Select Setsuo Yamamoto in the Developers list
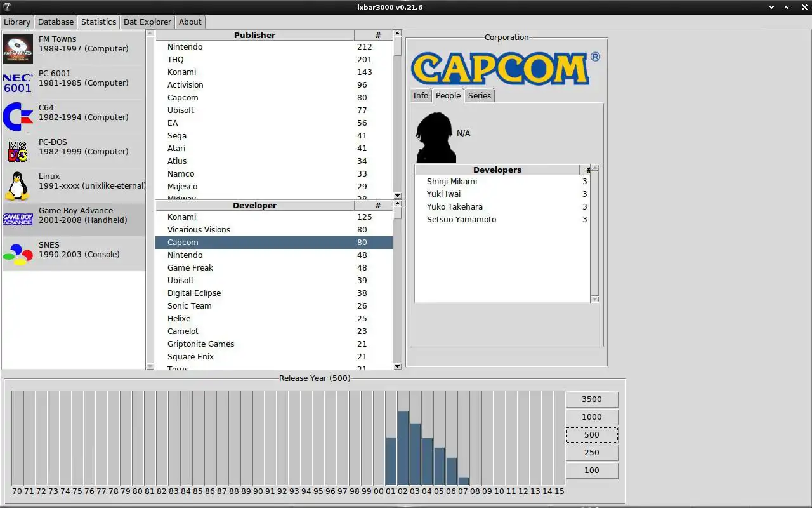The width and height of the screenshot is (812, 508). pyautogui.click(x=502, y=220)
